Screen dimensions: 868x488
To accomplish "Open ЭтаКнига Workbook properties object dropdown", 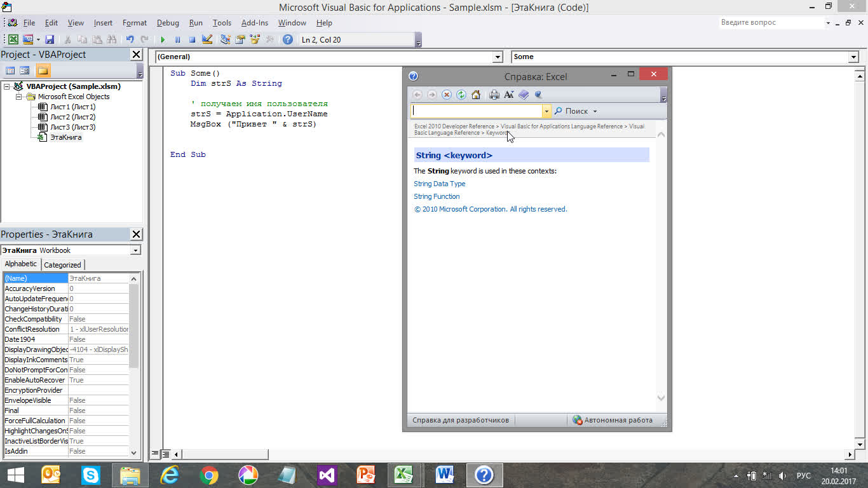I will coord(135,250).
